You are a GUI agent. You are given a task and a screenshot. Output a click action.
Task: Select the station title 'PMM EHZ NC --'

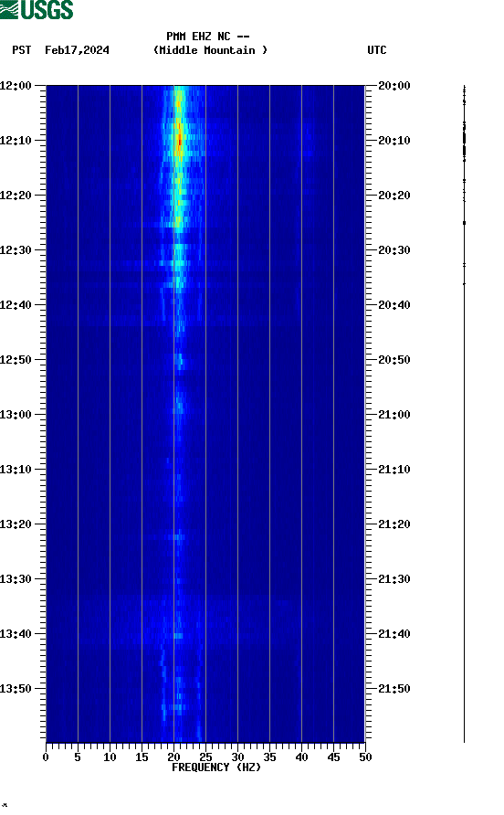click(x=208, y=37)
